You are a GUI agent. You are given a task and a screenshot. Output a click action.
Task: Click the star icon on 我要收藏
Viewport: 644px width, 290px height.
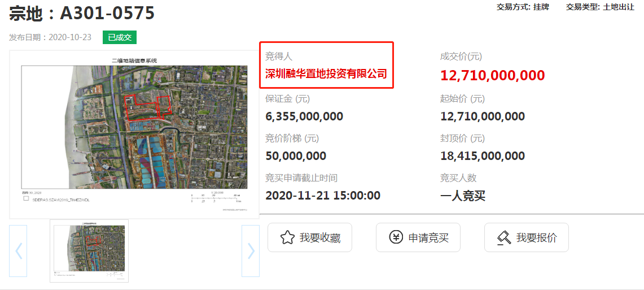(x=287, y=237)
